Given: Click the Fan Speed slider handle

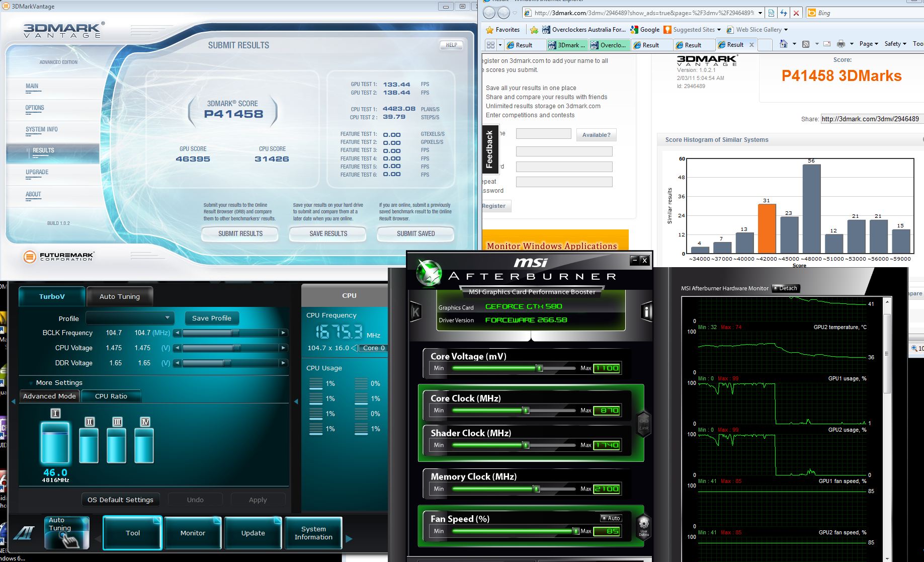Looking at the screenshot, I should [576, 531].
